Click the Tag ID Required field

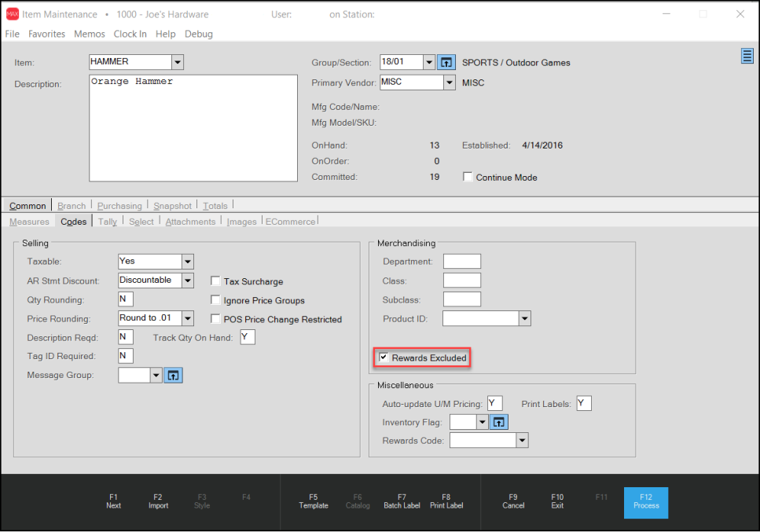click(x=126, y=356)
